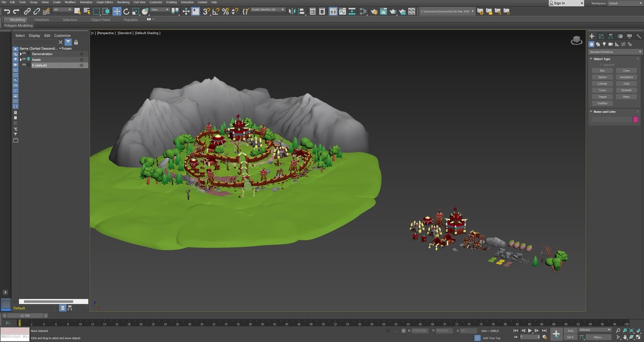Click the time slider 0 / 100 handle
The height and width of the screenshot is (342, 644).
point(26,316)
